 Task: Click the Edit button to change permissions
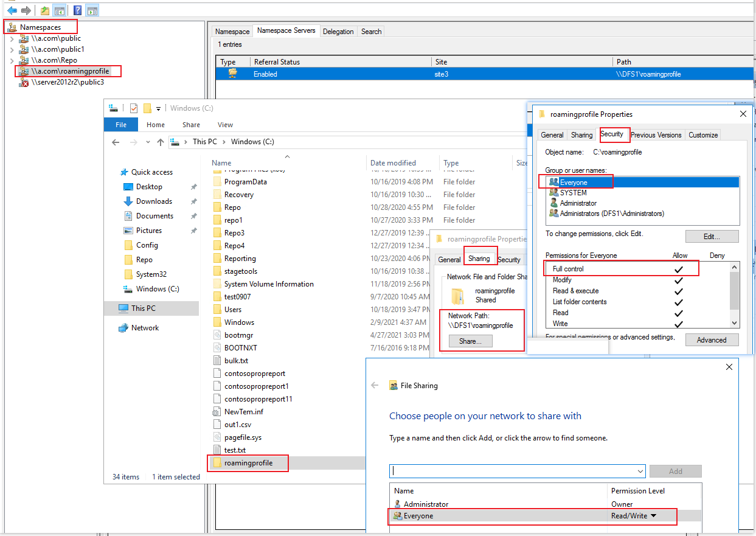coord(712,236)
